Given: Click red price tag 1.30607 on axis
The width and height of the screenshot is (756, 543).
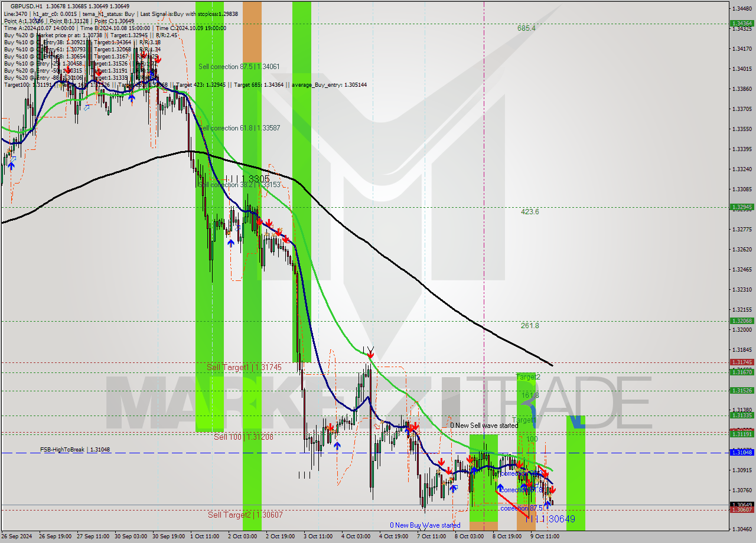Looking at the screenshot, I should [x=741, y=510].
